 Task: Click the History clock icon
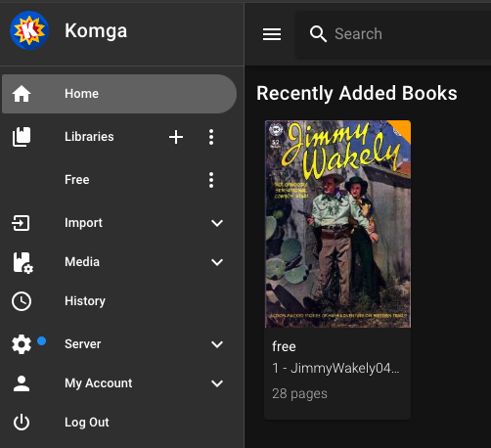tap(22, 301)
